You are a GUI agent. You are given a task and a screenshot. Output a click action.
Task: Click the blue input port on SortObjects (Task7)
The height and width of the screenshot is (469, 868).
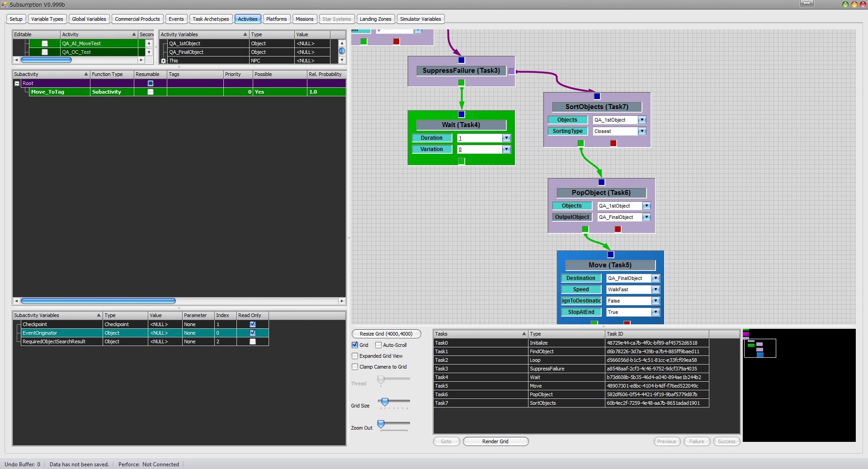(597, 96)
